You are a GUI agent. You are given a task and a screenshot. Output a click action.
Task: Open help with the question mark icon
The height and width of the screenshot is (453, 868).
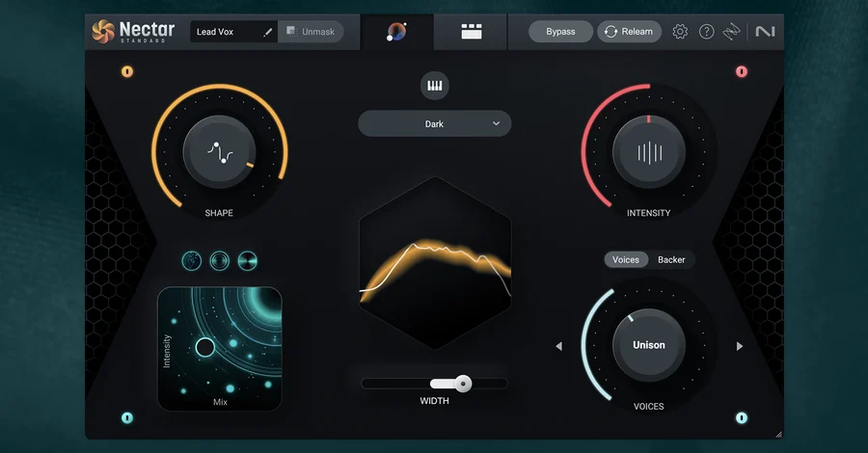(706, 32)
